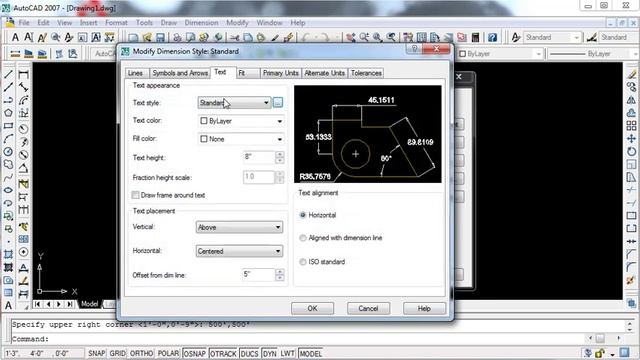The width and height of the screenshot is (640, 360).
Task: Select the Rectangle draw tool
Action: pyautogui.click(x=8, y=126)
